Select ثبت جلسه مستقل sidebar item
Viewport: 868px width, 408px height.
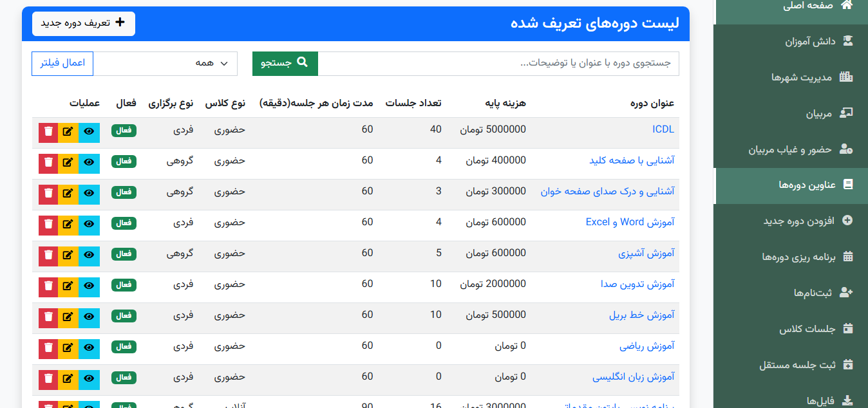pyautogui.click(x=791, y=365)
